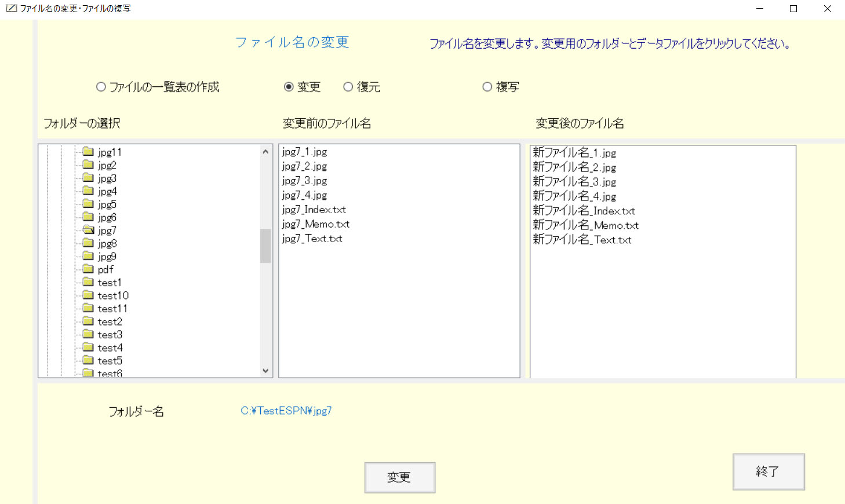
Task: Click the 終了 button to exit
Action: [768, 472]
